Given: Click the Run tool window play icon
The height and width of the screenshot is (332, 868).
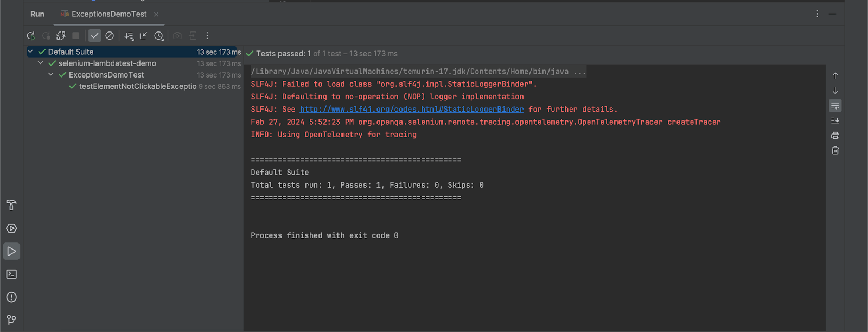Looking at the screenshot, I should (x=11, y=251).
